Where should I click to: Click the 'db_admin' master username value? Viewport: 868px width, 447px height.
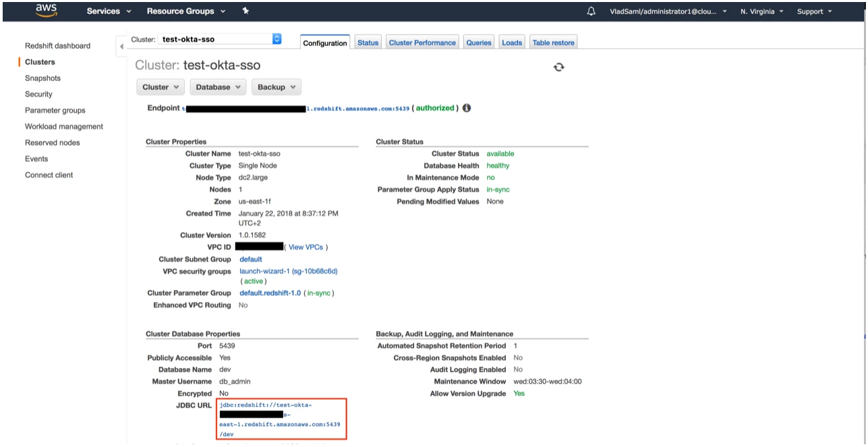click(x=235, y=382)
